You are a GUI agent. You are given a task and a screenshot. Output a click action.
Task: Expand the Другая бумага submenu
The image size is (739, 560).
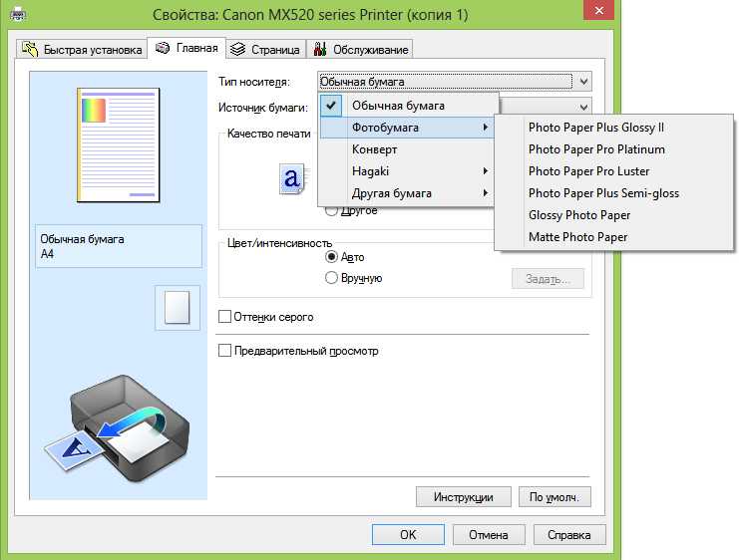pyautogui.click(x=406, y=193)
